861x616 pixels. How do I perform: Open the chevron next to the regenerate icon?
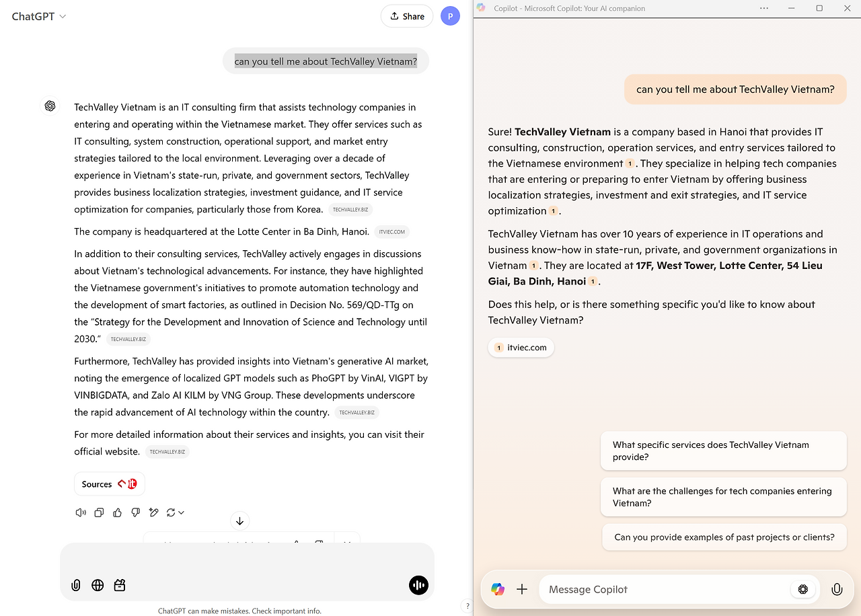pos(180,512)
